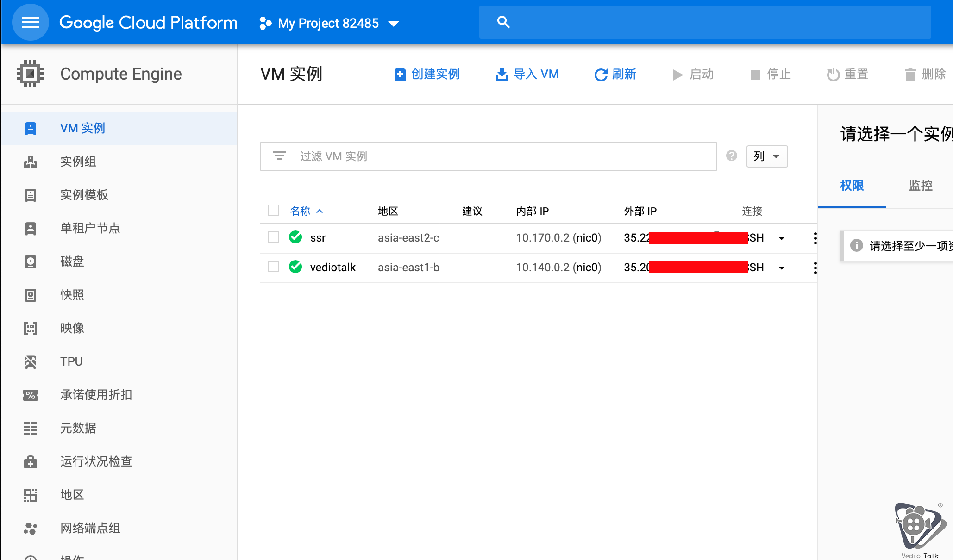
Task: Open 映像 in the sidebar
Action: pos(119,328)
